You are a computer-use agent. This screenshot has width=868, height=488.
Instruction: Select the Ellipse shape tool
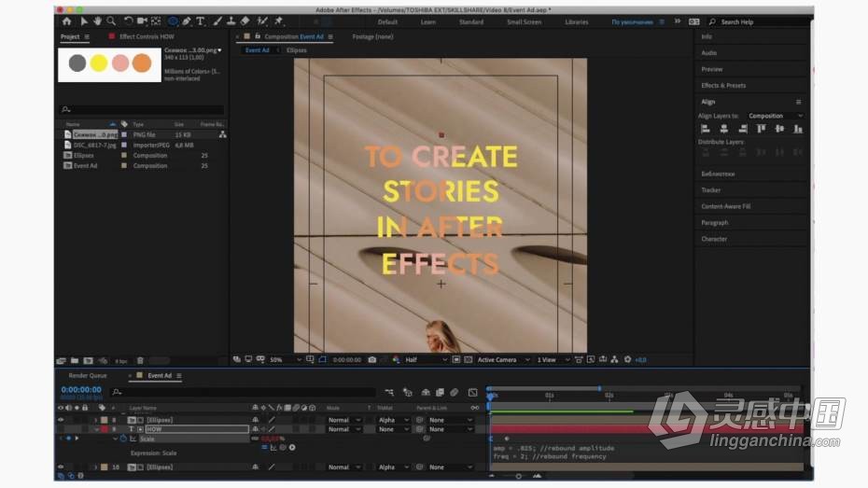[173, 21]
